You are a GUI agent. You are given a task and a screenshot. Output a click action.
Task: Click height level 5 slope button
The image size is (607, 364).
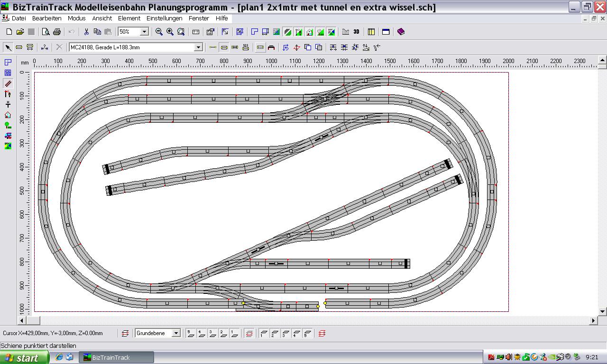307,333
